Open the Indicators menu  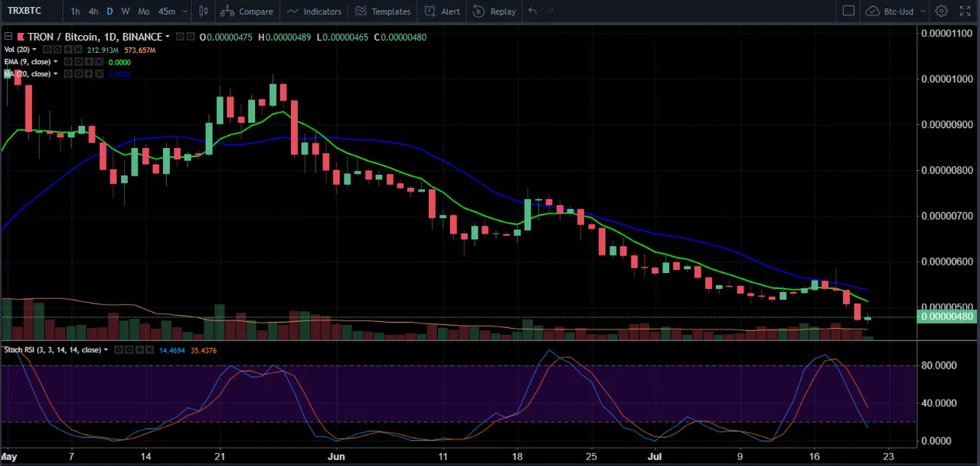tap(314, 11)
